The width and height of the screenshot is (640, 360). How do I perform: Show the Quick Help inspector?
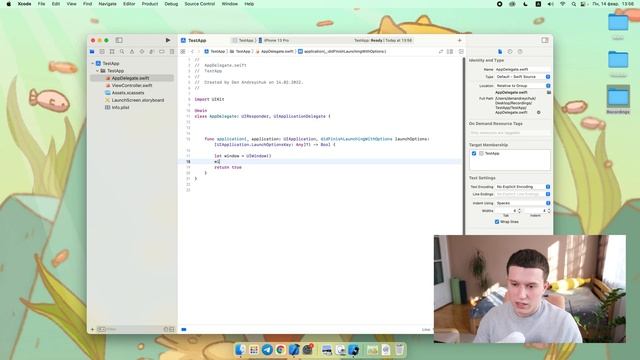(520, 51)
